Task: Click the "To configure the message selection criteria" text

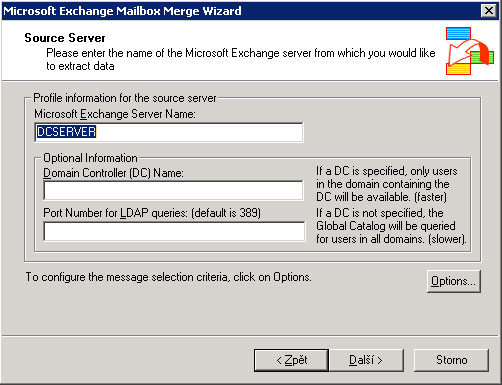Action: tap(168, 277)
